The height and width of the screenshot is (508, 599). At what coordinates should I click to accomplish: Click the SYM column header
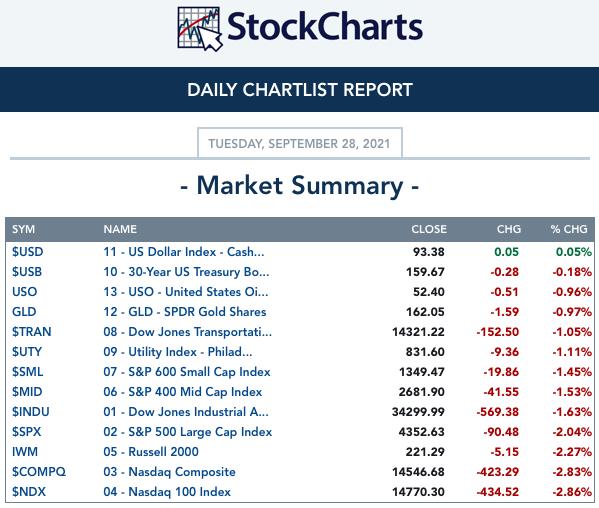pos(23,229)
